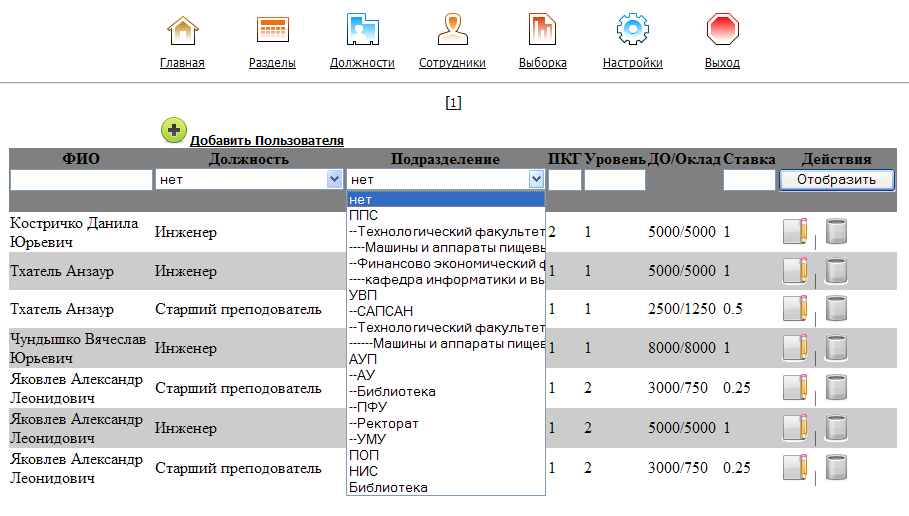Choose --Ректорат from department list

pyautogui.click(x=384, y=423)
